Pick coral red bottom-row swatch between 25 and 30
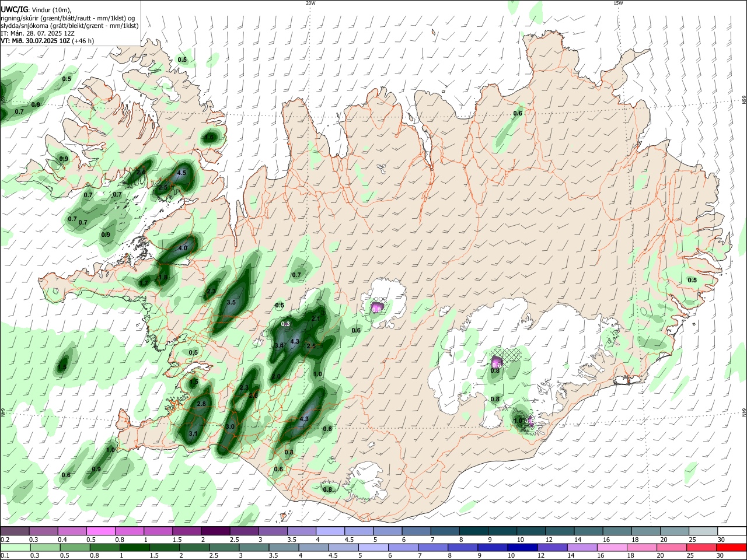747x560 pixels. pyautogui.click(x=700, y=547)
